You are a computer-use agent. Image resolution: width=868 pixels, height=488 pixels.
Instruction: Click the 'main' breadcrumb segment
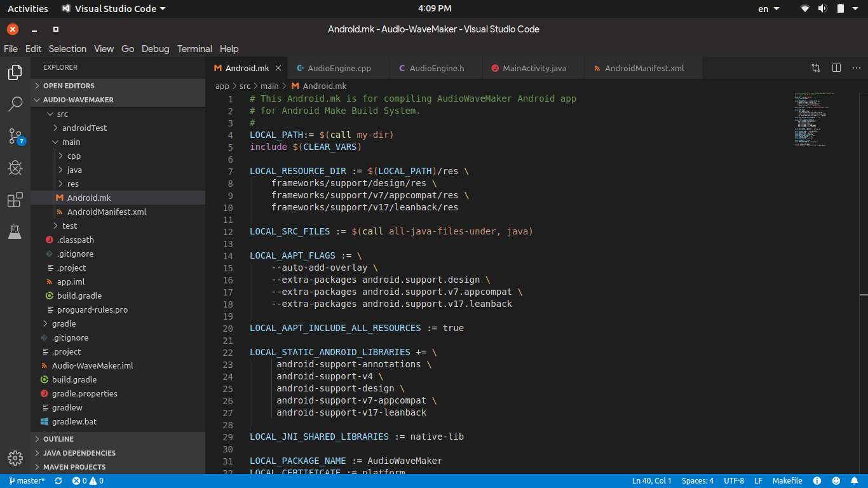[269, 86]
